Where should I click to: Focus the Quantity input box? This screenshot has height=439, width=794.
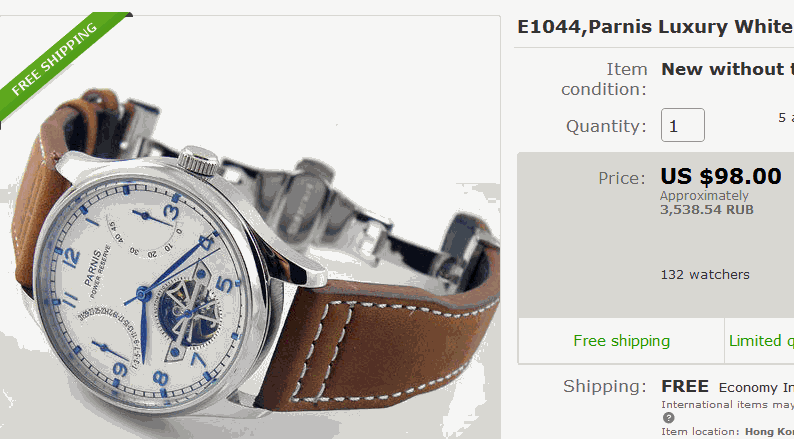tap(683, 125)
